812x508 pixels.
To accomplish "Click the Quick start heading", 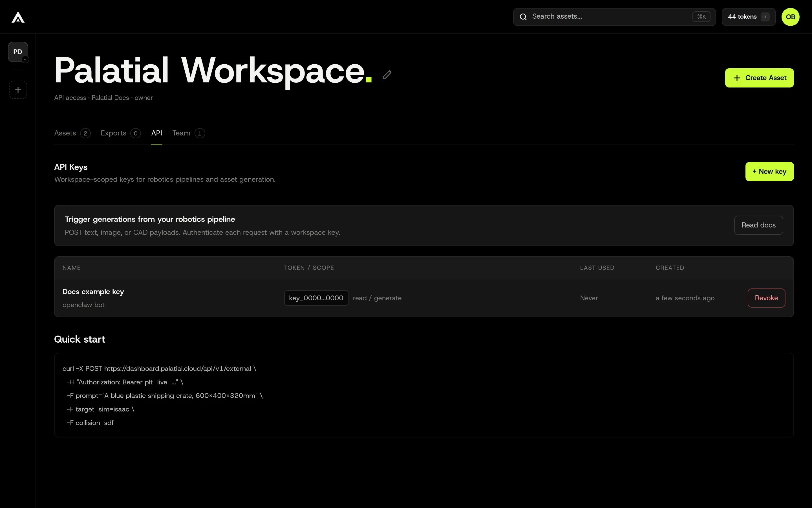I will click(80, 339).
